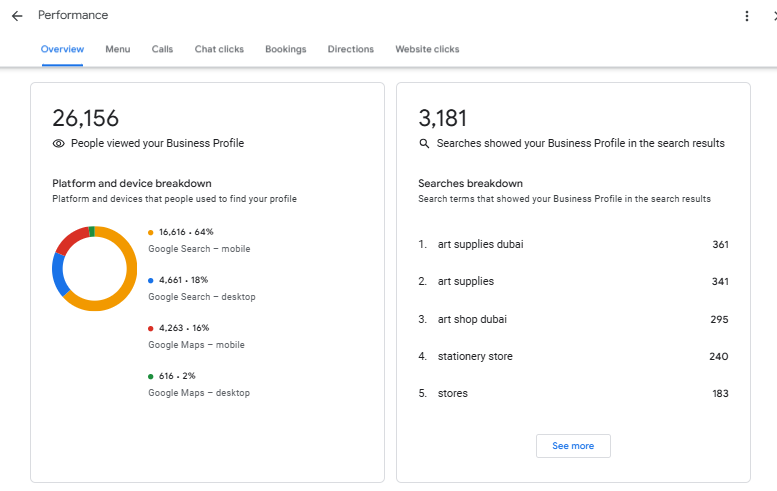
Task: Select search term 'stationery store'
Action: point(475,356)
